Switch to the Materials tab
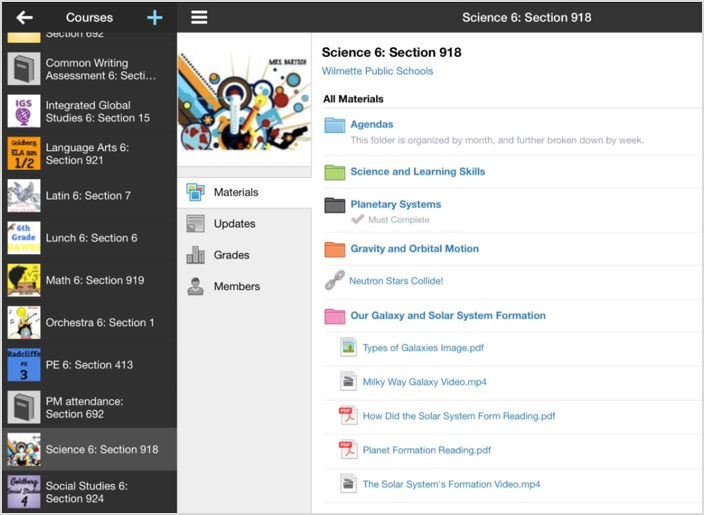Image resolution: width=704 pixels, height=515 pixels. (235, 192)
